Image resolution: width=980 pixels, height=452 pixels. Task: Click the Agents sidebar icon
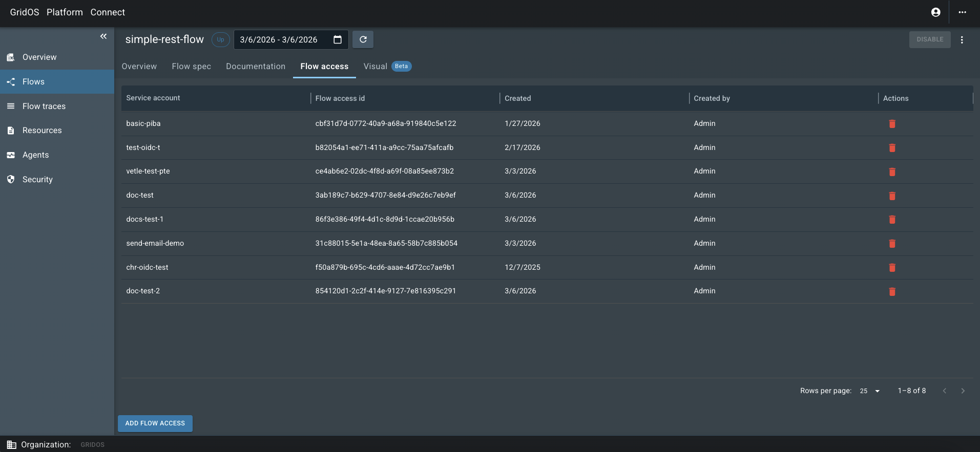11,155
